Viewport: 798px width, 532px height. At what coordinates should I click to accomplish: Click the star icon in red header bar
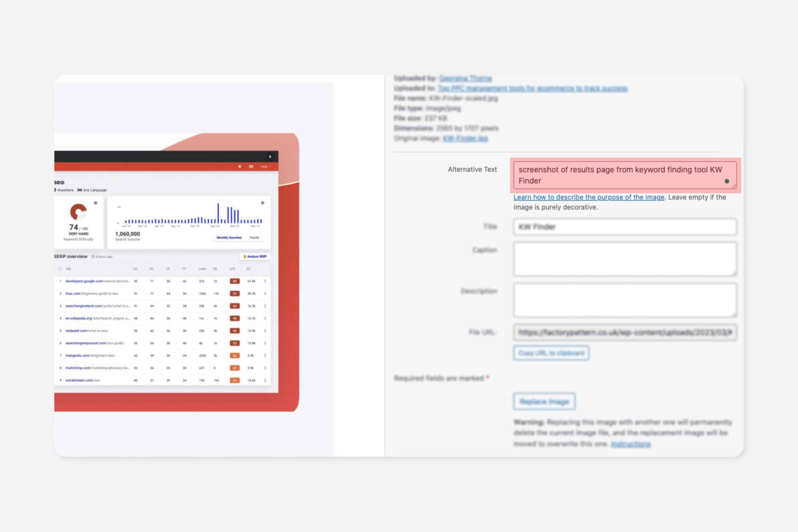click(240, 167)
